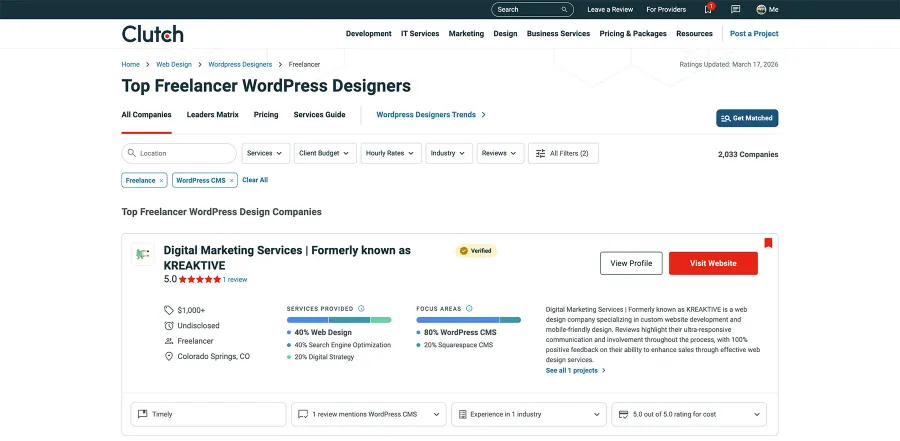Click the Wordpress Designers Trends arrow
The height and width of the screenshot is (441, 900).
[483, 115]
